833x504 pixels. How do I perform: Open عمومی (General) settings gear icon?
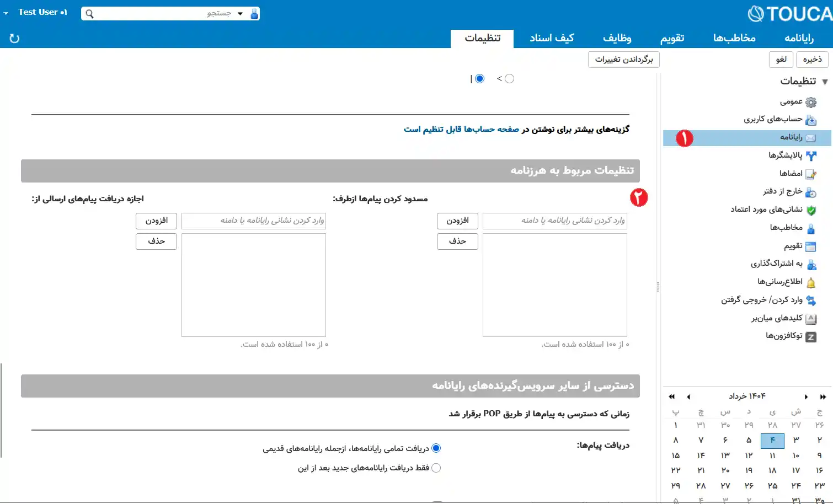(810, 102)
